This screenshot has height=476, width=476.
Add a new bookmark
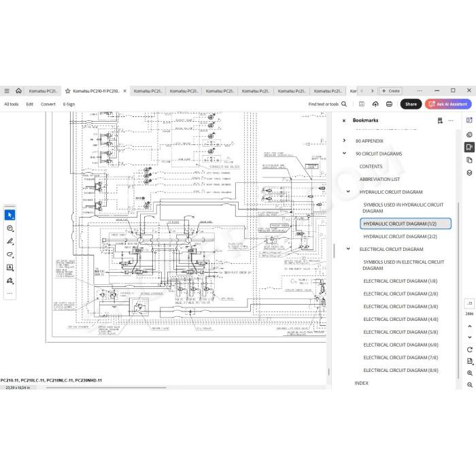click(440, 120)
